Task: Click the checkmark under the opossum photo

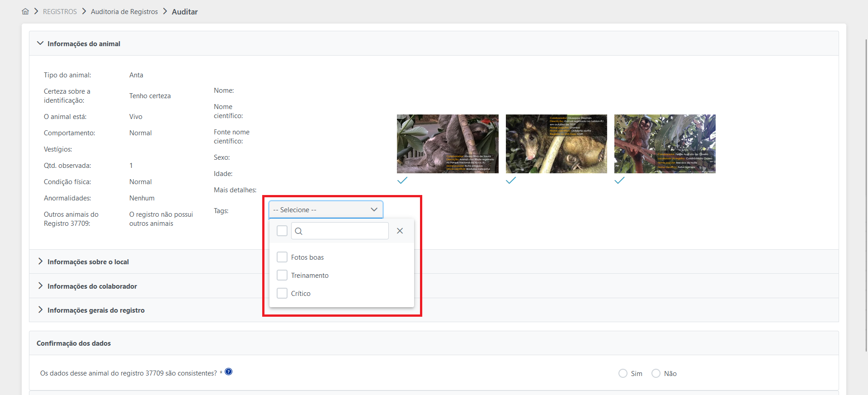Action: (x=511, y=181)
